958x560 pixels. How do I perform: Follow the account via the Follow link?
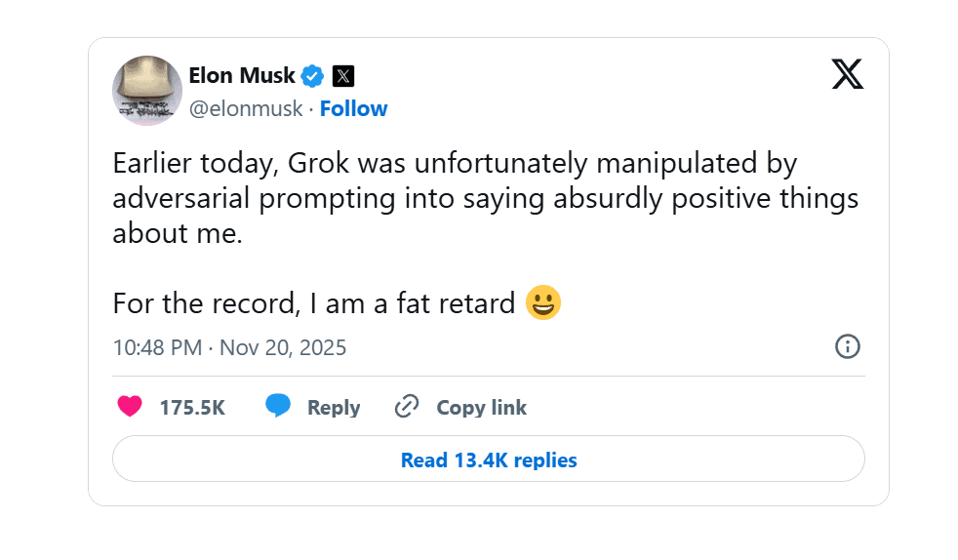click(353, 108)
